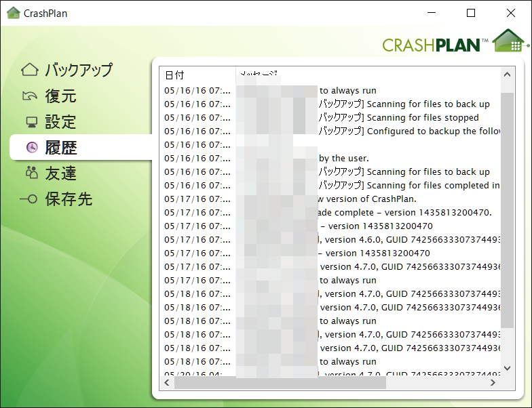This screenshot has width=532, height=408.
Task: Click the scroll down arrow of history list
Action: click(508, 368)
